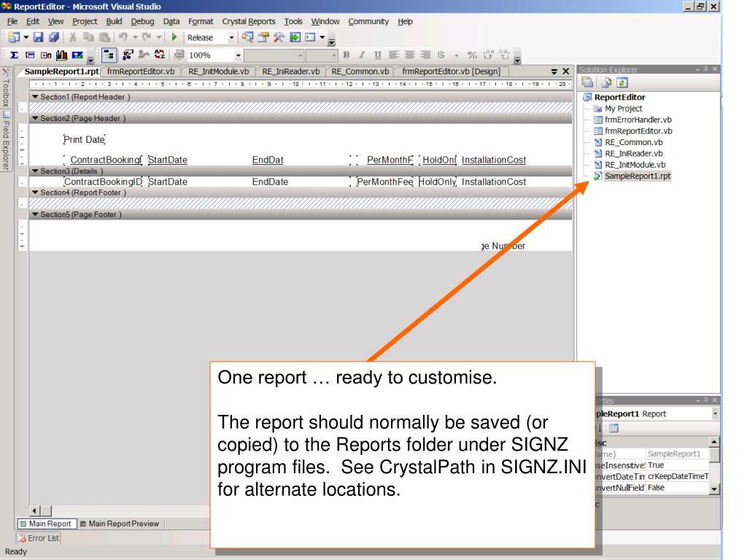This screenshot has width=747, height=560.
Task: Toggle the group tree icon
Action: pos(109,55)
